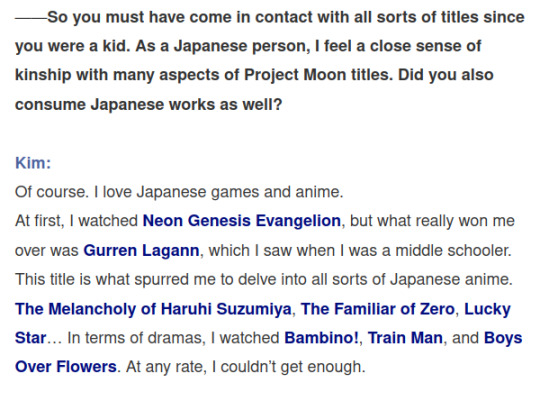Image resolution: width=540 pixels, height=401 pixels.
Task: Click the words 'middle schooler'
Action: coord(453,250)
